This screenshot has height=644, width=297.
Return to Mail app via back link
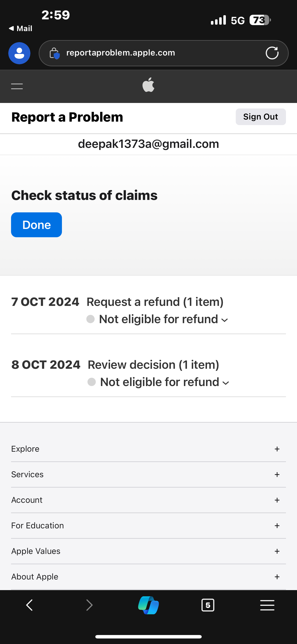pyautogui.click(x=20, y=29)
